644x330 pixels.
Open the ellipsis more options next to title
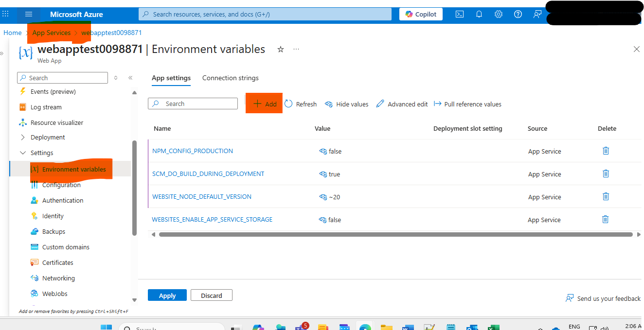pyautogui.click(x=296, y=50)
